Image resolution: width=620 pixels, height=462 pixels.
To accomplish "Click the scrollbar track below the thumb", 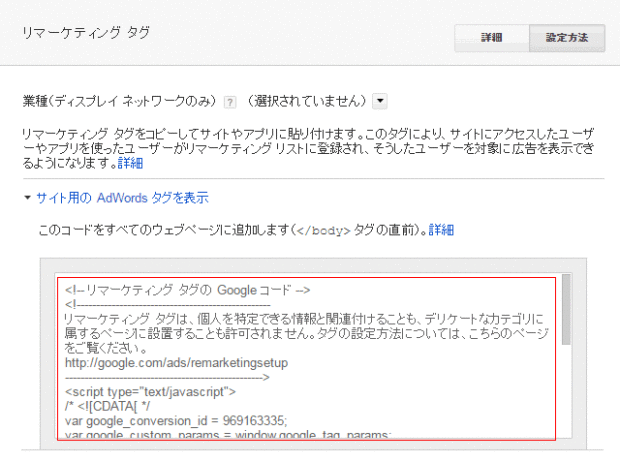I will (565, 400).
